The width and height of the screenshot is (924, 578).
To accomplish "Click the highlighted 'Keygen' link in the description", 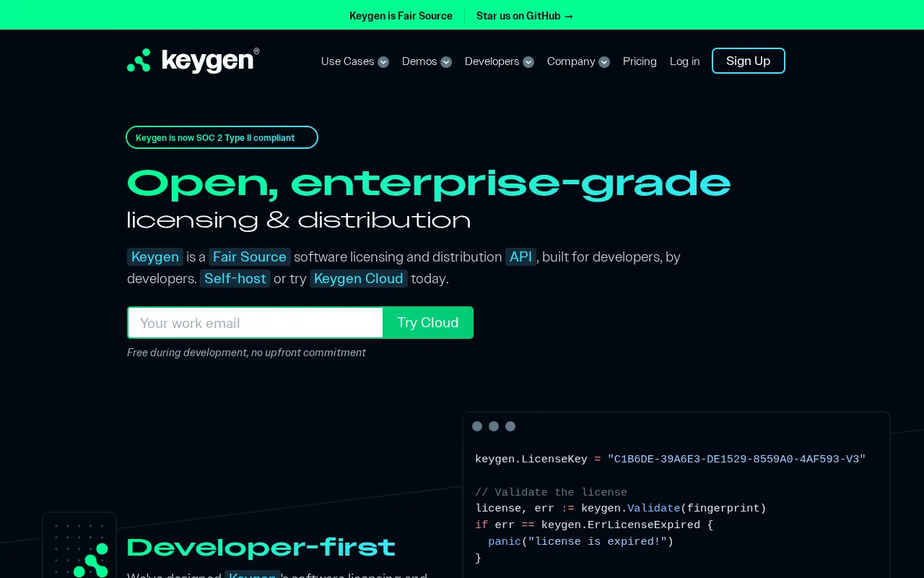I will (x=155, y=256).
